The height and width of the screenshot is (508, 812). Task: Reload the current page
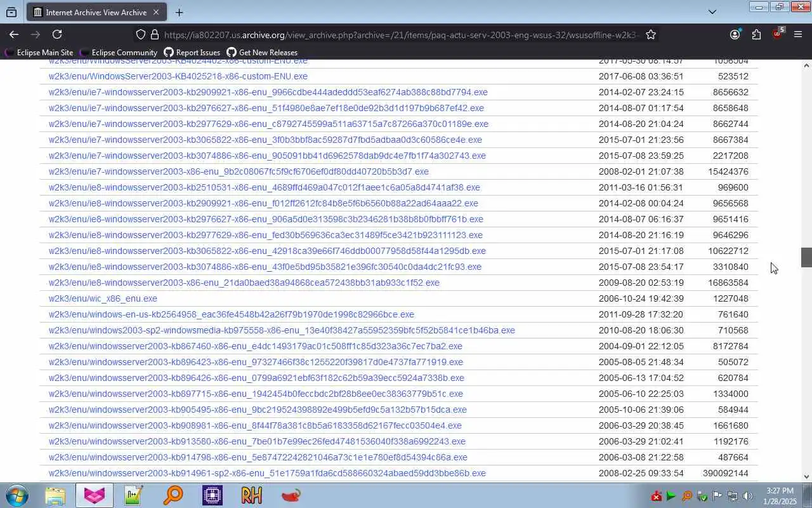57,34
